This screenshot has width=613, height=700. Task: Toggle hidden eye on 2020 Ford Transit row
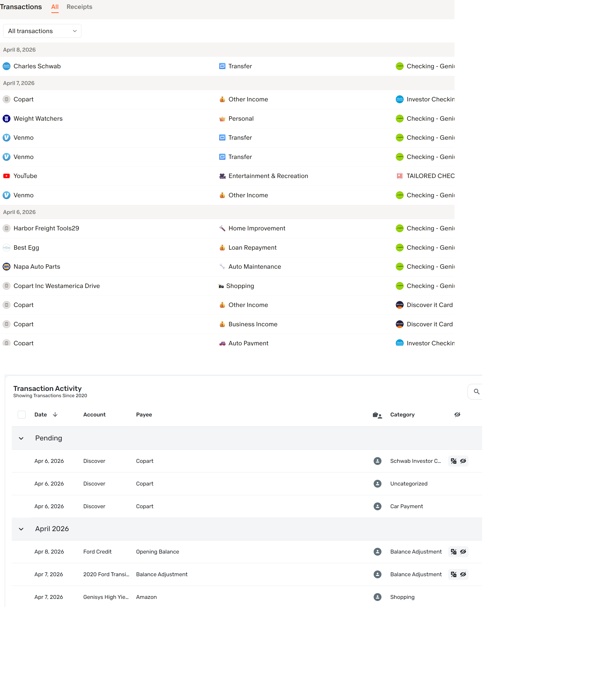coord(463,574)
